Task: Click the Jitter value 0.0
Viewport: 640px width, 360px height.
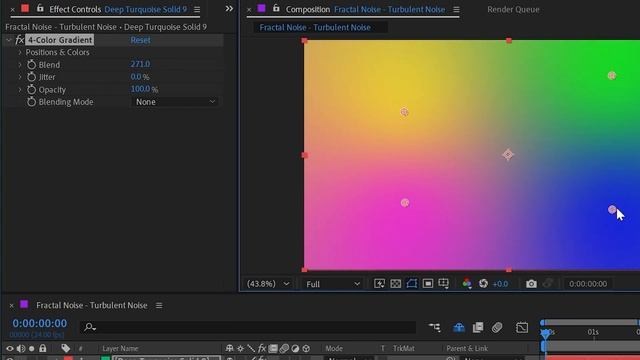Action: (x=136, y=77)
